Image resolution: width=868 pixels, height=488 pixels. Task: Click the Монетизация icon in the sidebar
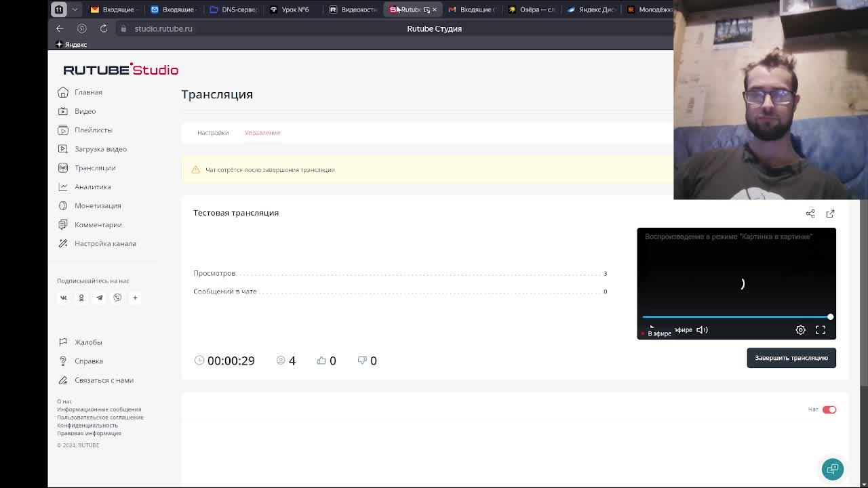(x=63, y=206)
